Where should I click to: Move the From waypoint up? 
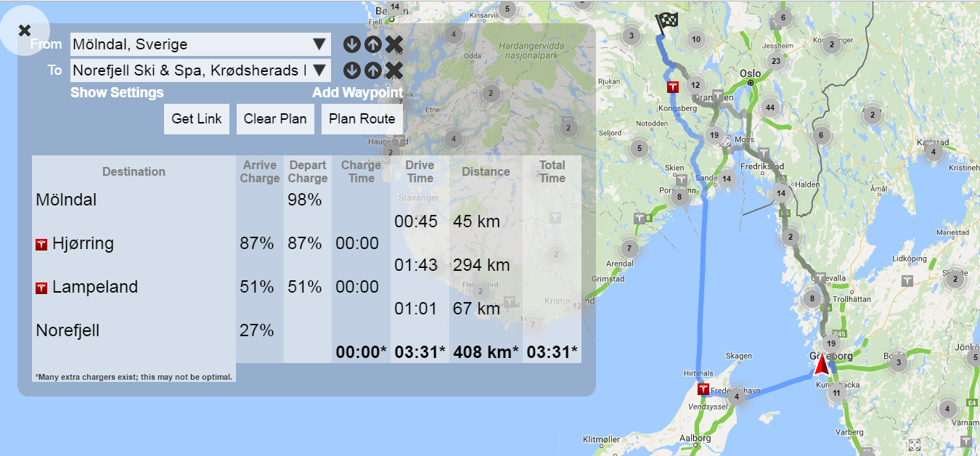pyautogui.click(x=372, y=44)
